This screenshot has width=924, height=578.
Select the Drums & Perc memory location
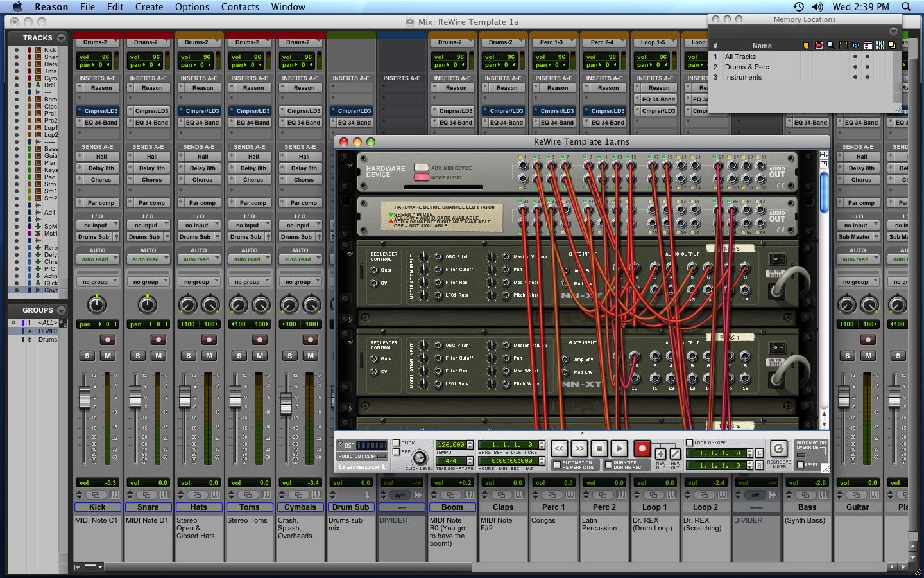[x=748, y=67]
